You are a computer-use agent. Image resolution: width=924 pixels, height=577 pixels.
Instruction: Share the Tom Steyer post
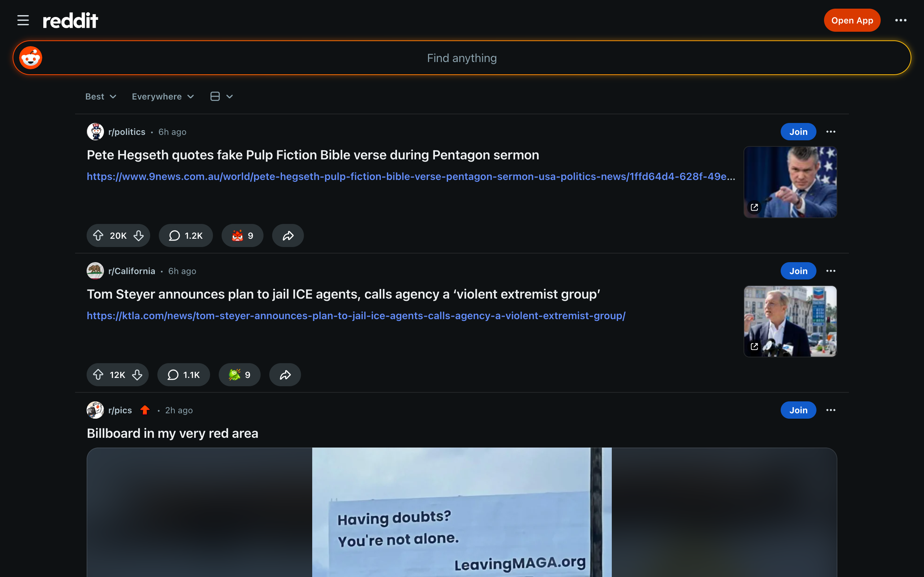284,375
